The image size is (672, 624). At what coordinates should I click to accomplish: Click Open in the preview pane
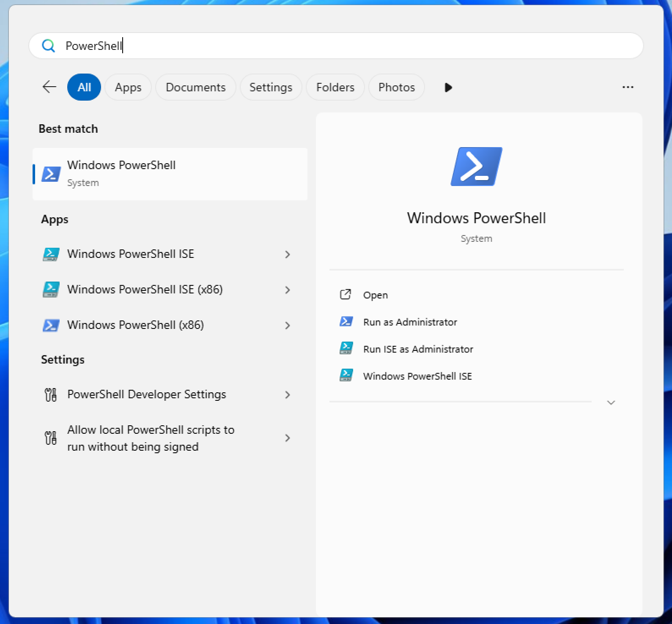coord(375,295)
